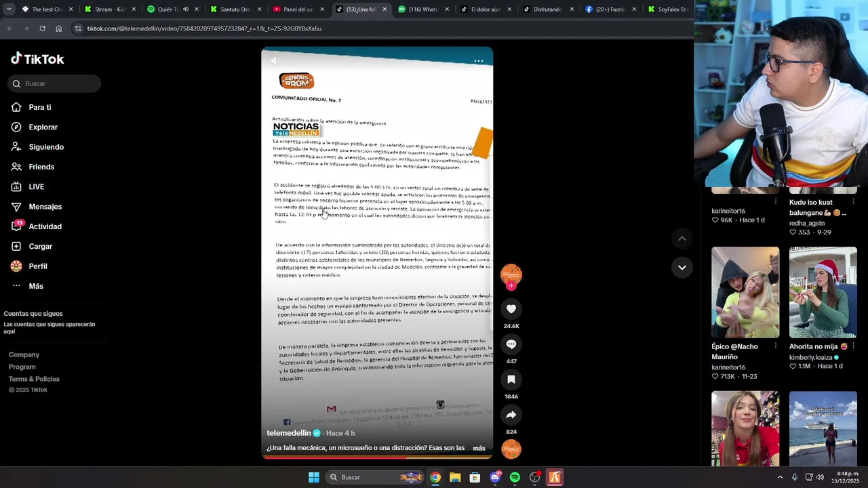Viewport: 868px width, 488px height.
Task: Open the Windows Start menu
Action: (314, 477)
